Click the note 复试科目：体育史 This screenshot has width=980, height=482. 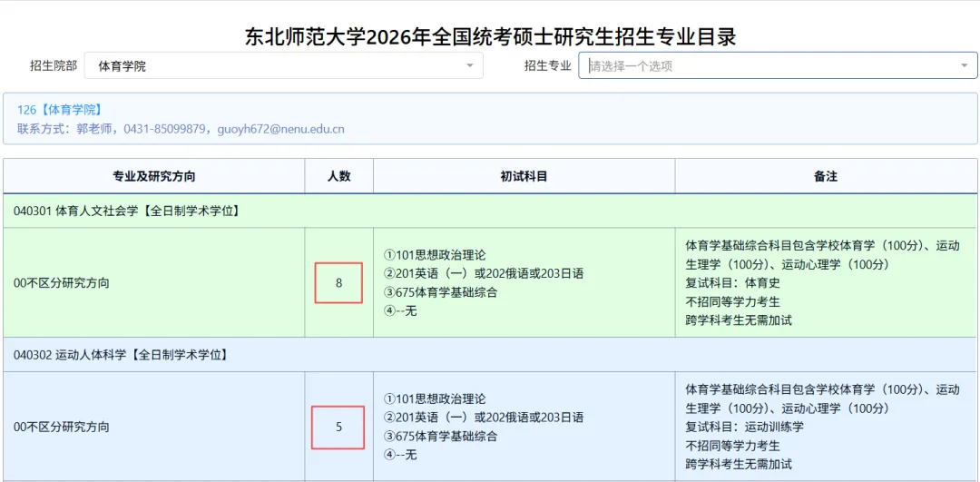[732, 282]
